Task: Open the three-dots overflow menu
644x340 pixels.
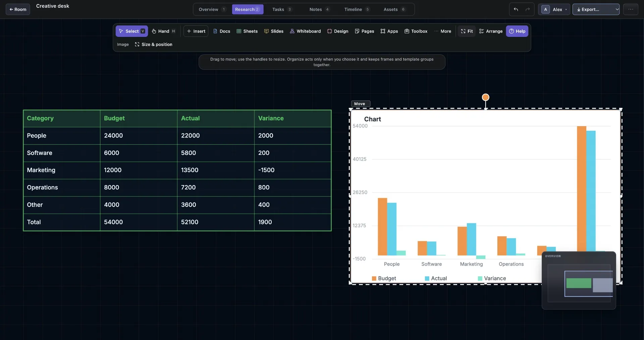Action: [631, 9]
